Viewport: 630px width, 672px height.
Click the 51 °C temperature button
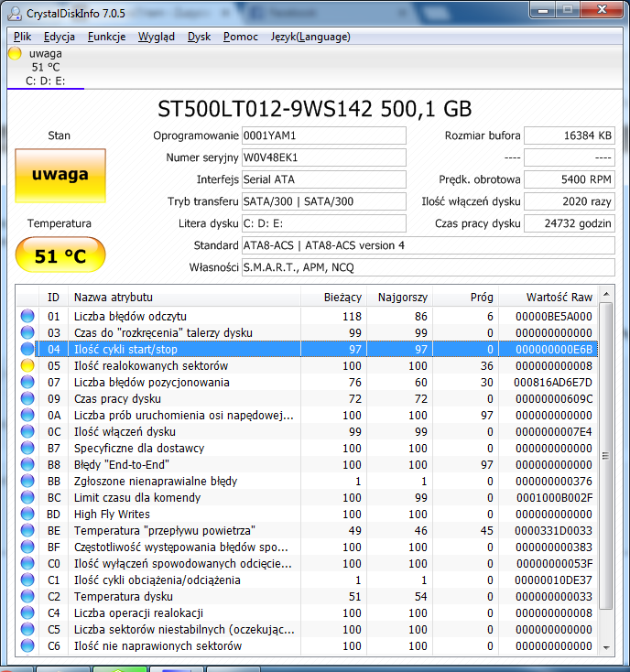coord(60,255)
